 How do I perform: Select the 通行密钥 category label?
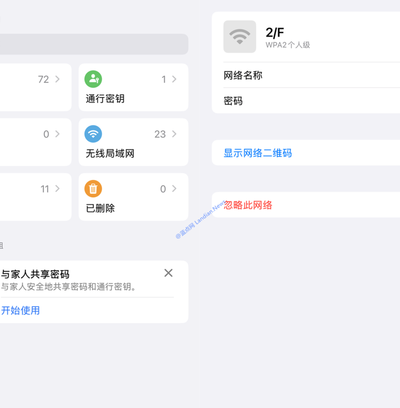[x=105, y=99]
